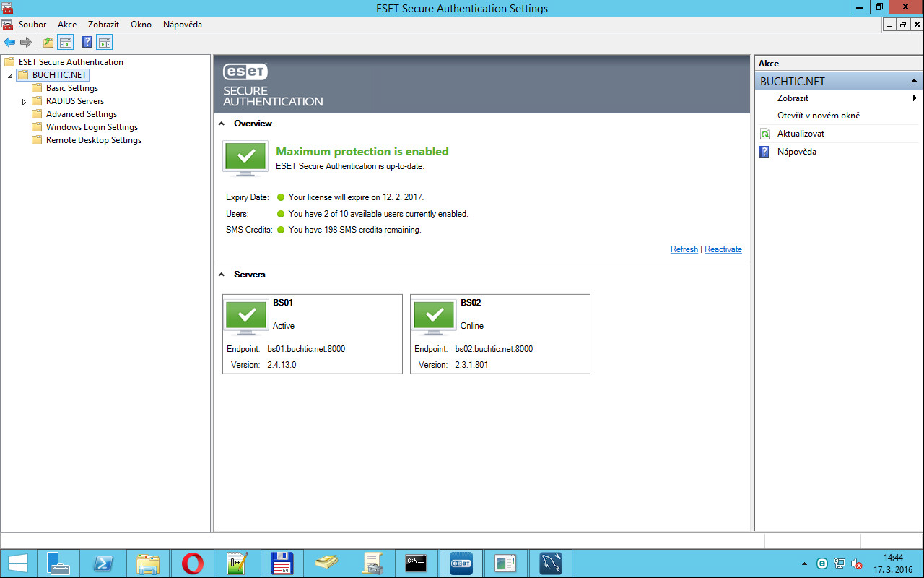
Task: Open the Command Prompt taskbar icon
Action: click(x=417, y=564)
